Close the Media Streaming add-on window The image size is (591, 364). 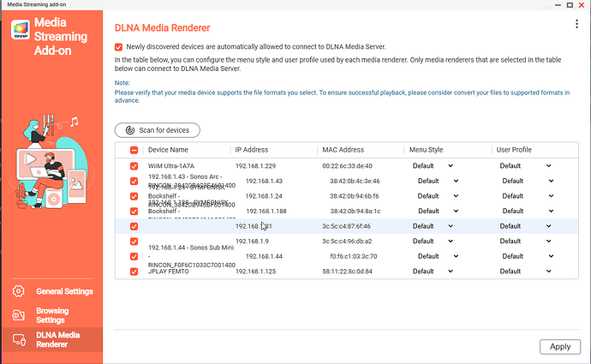click(x=582, y=5)
